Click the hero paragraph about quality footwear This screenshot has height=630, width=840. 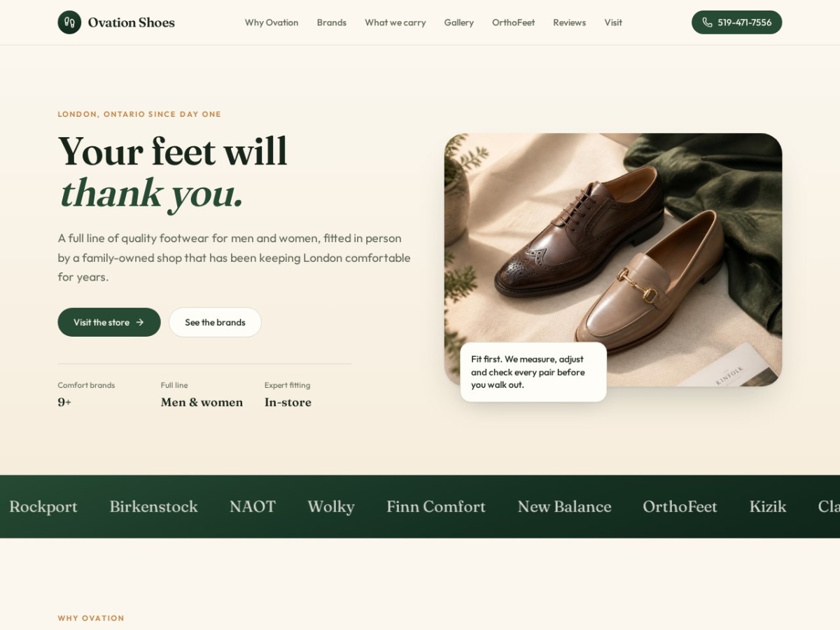tap(234, 258)
